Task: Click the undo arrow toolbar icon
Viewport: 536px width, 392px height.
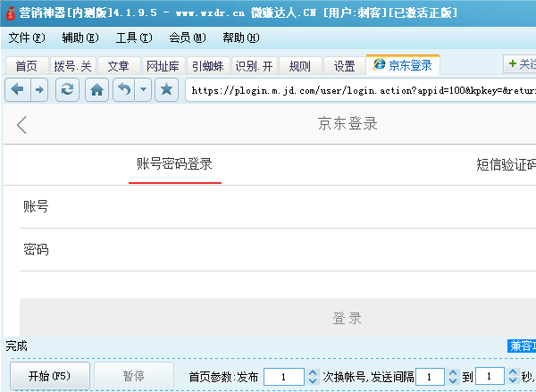Action: click(x=124, y=89)
